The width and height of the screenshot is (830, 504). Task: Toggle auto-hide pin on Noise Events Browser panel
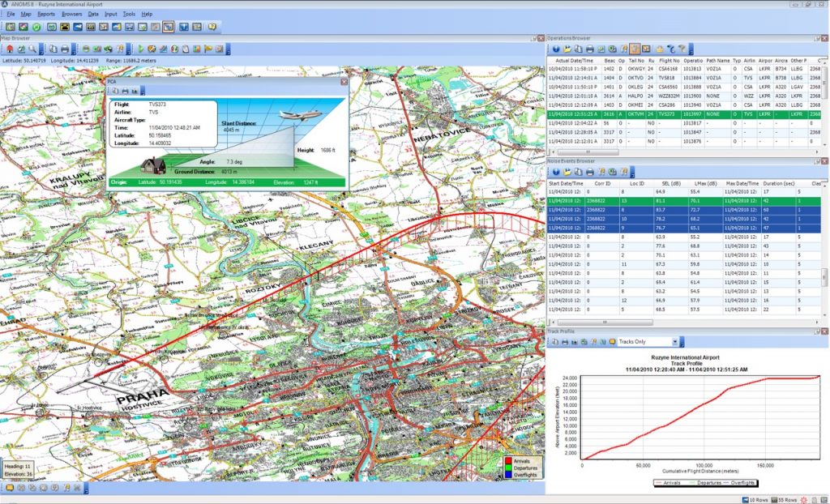pos(817,161)
